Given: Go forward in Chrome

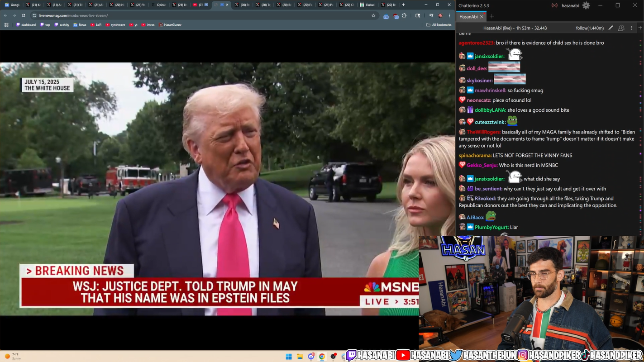Looking at the screenshot, I should pyautogui.click(x=14, y=15).
